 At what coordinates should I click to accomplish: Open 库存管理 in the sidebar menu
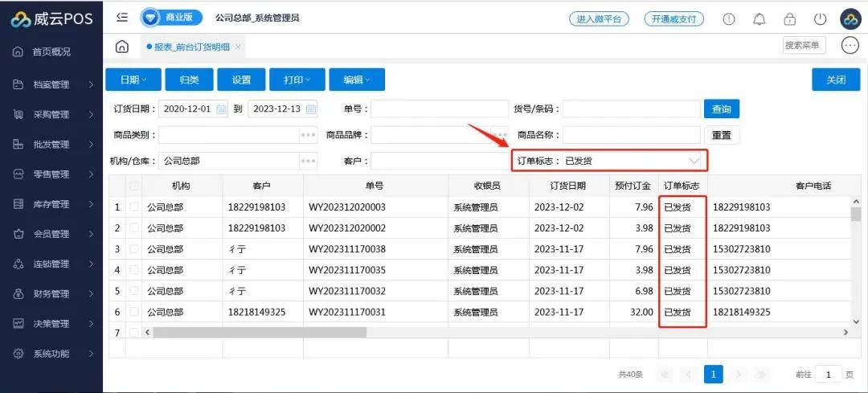pos(51,204)
